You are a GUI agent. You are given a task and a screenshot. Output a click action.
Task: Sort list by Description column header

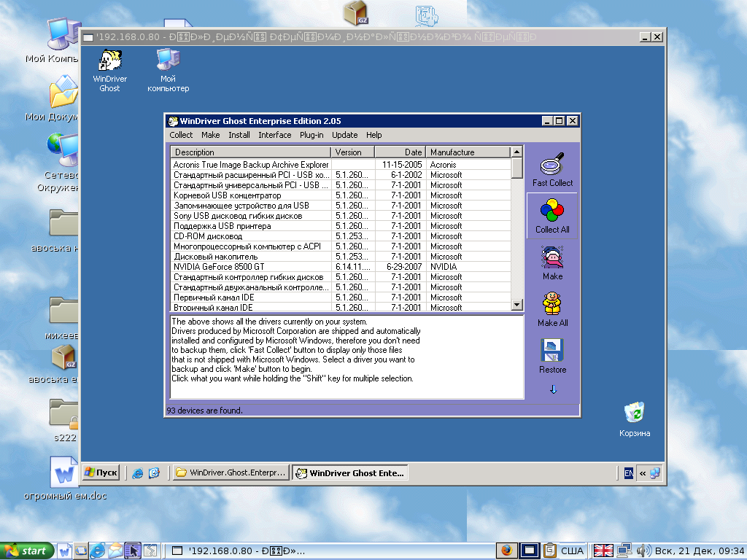(250, 152)
